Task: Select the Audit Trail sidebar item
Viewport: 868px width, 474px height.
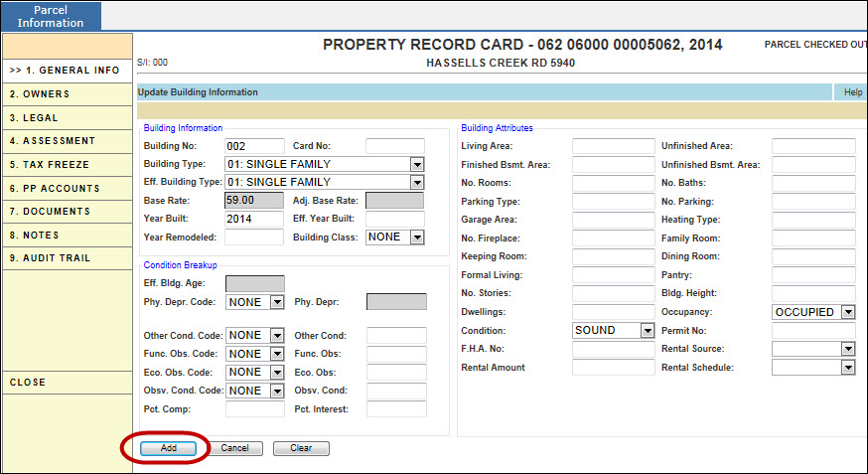Action: 67,258
